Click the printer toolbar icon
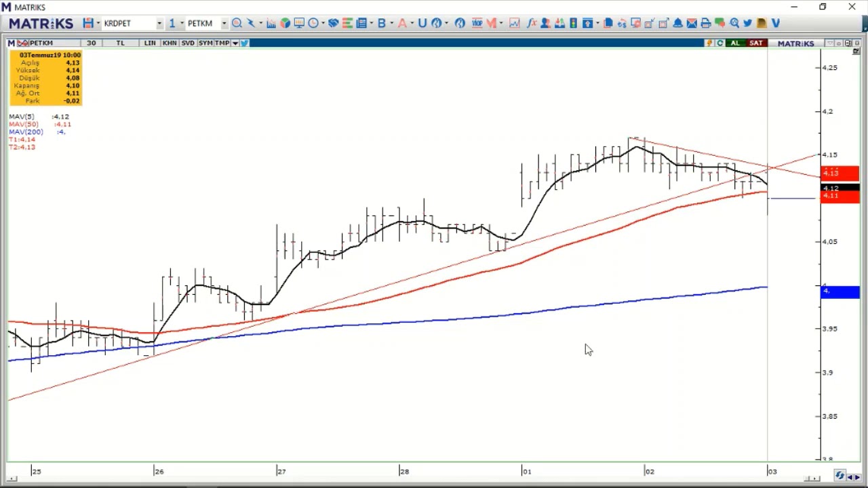Screen dimensions: 868x488 [706, 23]
